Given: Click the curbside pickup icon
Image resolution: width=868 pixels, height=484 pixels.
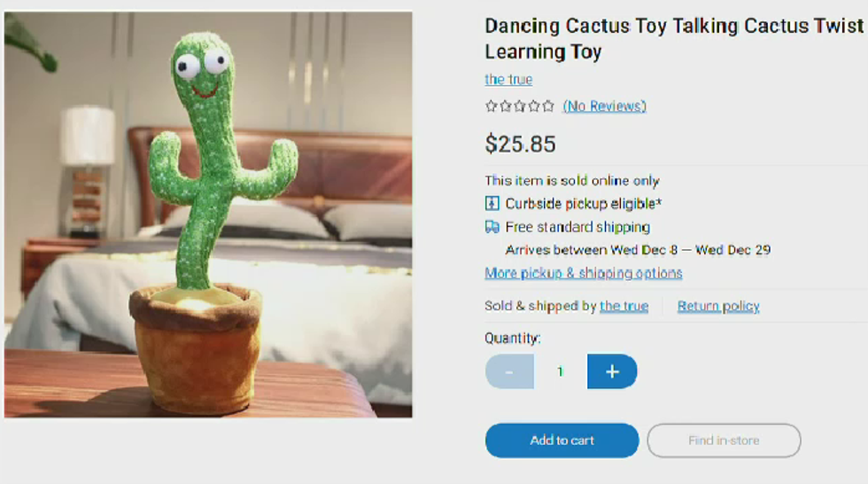Looking at the screenshot, I should click(x=492, y=204).
